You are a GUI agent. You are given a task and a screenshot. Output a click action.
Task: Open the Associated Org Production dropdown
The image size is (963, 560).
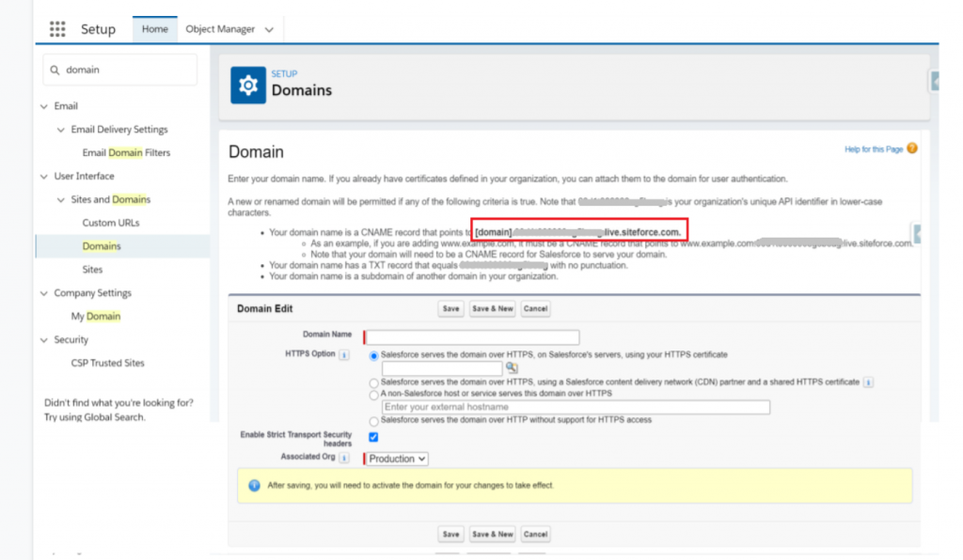pos(397,459)
